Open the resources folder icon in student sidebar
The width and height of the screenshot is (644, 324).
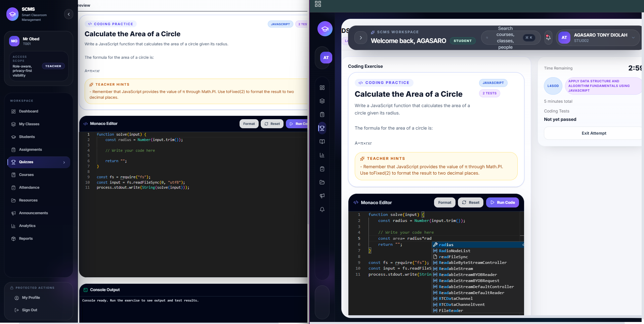coord(322,182)
